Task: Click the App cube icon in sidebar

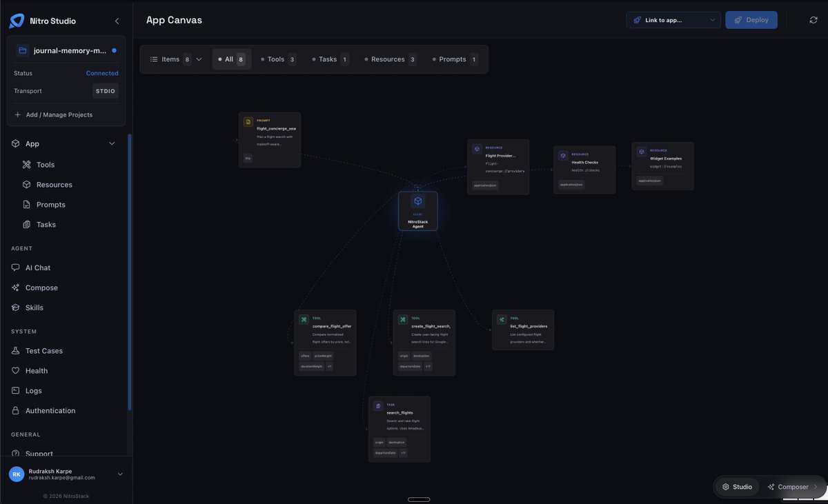Action: 16,143
